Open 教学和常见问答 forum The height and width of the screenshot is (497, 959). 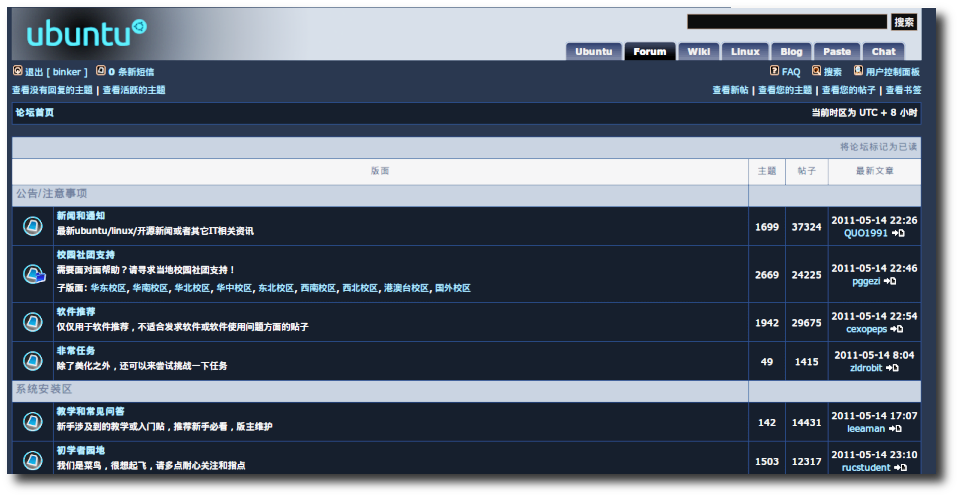(x=91, y=411)
